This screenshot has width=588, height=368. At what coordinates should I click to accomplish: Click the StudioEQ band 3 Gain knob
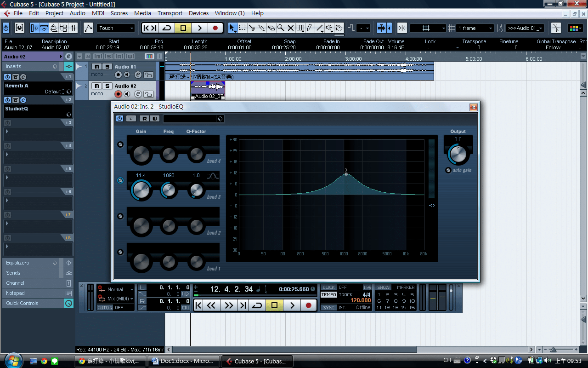[141, 190]
